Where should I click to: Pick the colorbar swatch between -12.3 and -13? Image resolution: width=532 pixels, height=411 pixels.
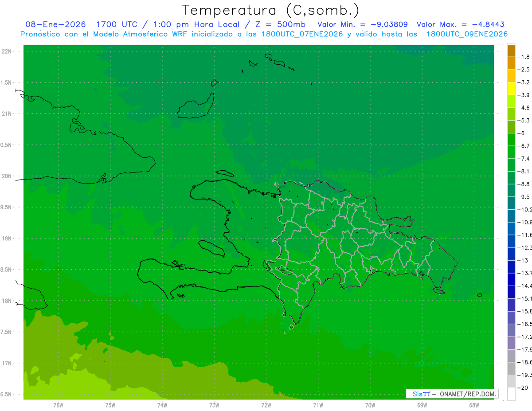(x=511, y=254)
